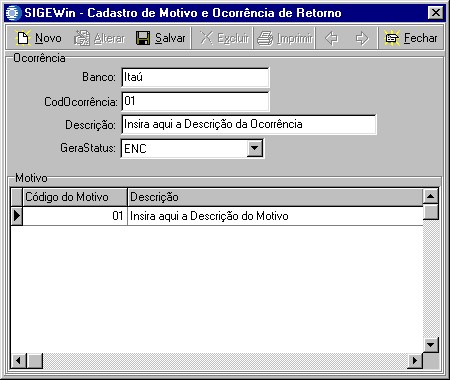The width and height of the screenshot is (450, 380).
Task: Select the Motivo row with its row marker
Action: 17,216
